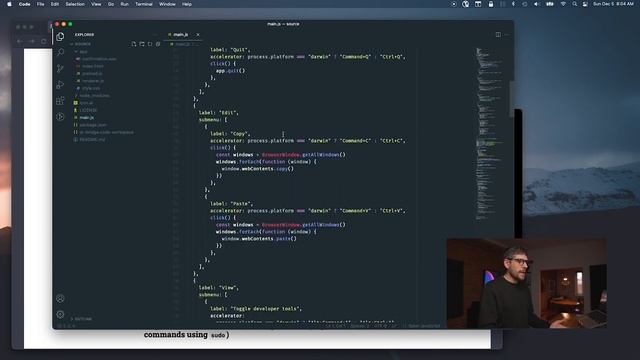This screenshot has height=360, width=640.
Task: Click the Split Editor Right icon
Action: [498, 35]
